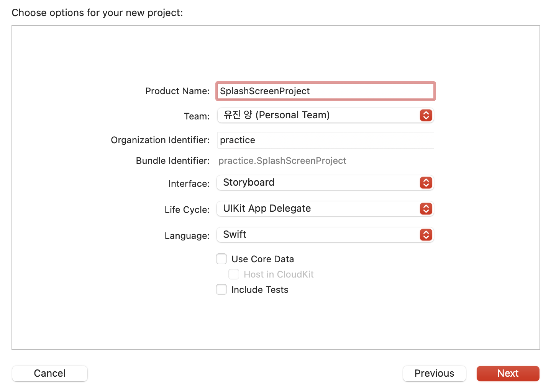Click the Next button to continue
Image resolution: width=551 pixels, height=392 pixels.
pos(508,373)
